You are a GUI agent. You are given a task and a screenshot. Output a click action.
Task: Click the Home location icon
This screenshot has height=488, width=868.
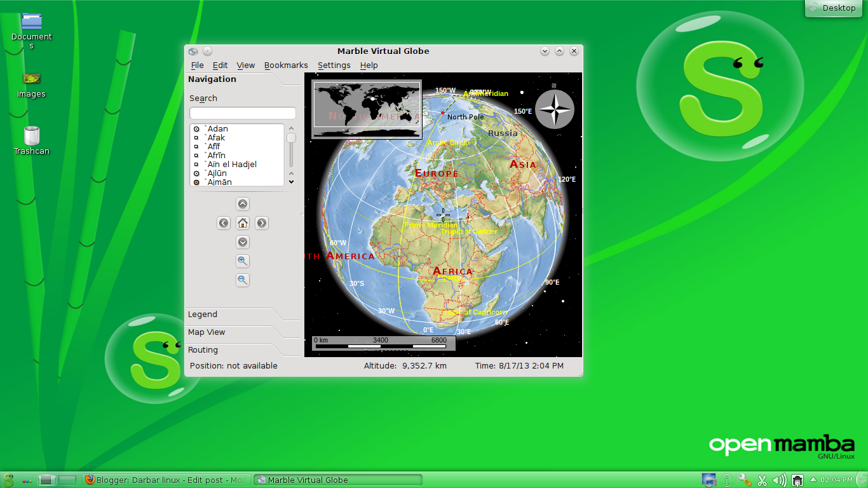[x=242, y=223]
